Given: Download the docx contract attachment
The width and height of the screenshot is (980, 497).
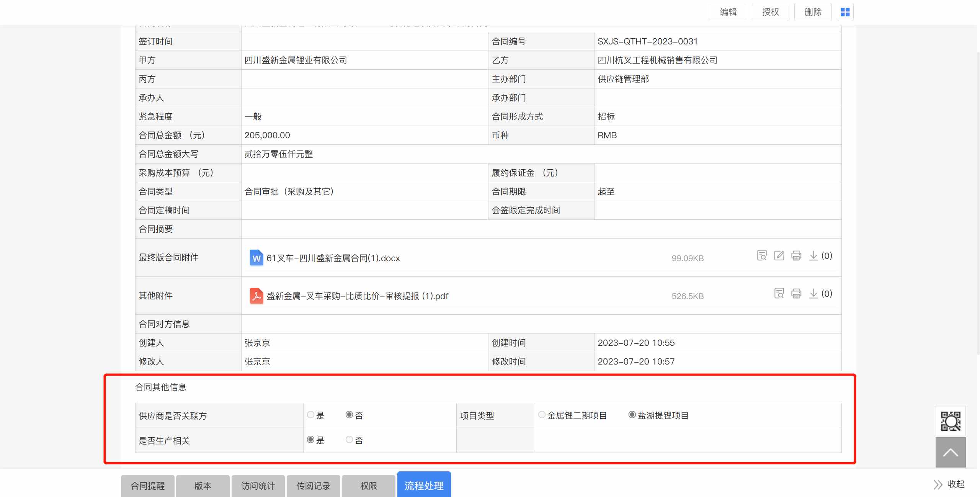Looking at the screenshot, I should 813,255.
